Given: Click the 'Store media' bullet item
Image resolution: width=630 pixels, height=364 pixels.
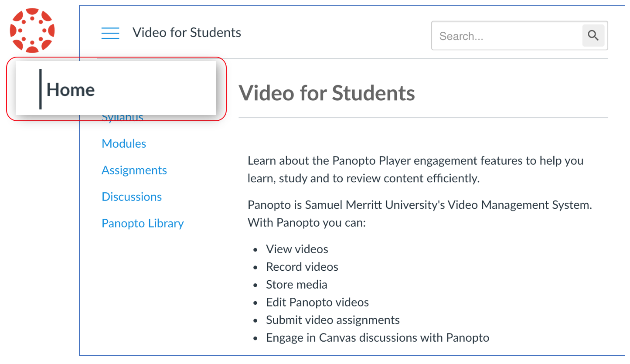Looking at the screenshot, I should 296,285.
